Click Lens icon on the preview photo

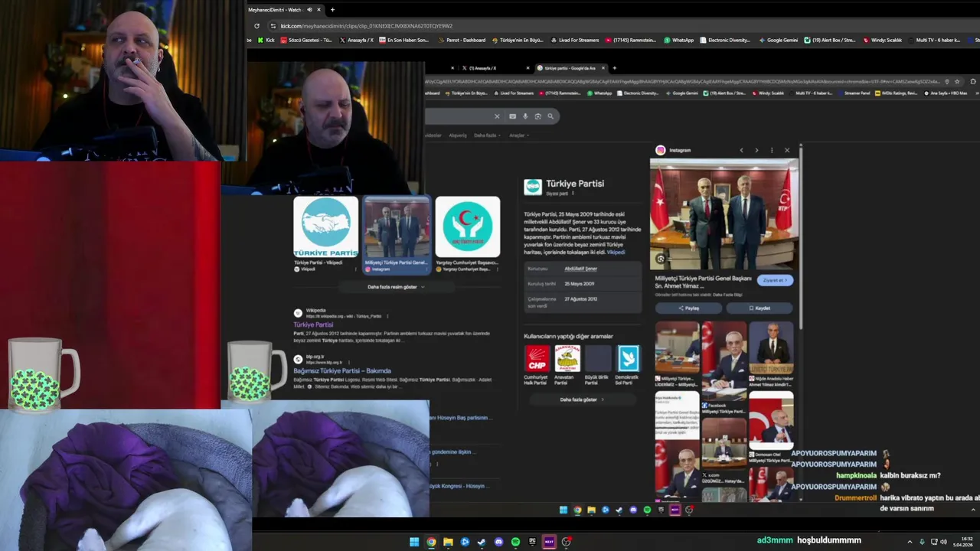[x=661, y=259]
